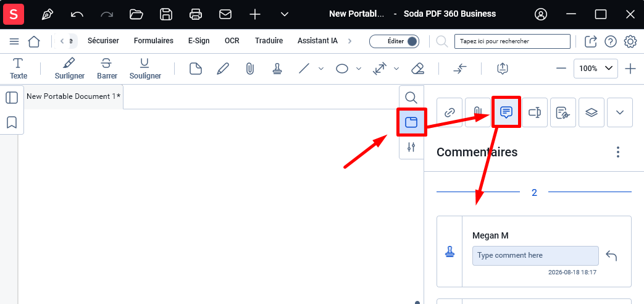The image size is (644, 304).
Task: Toggle the Éditer mode switch
Action: click(395, 41)
